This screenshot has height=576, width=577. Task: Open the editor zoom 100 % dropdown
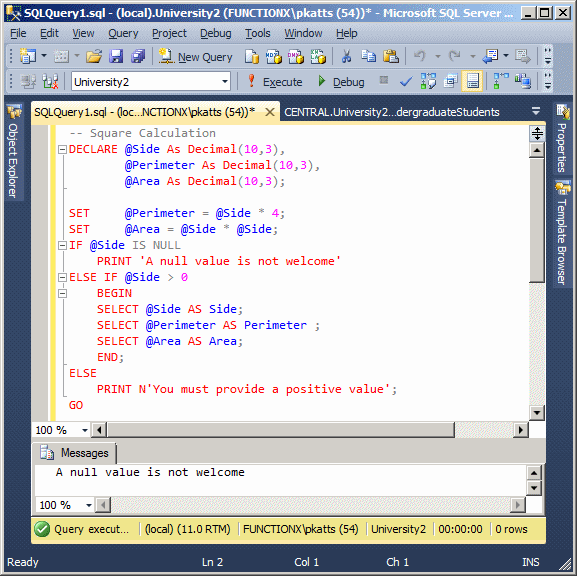coord(85,430)
